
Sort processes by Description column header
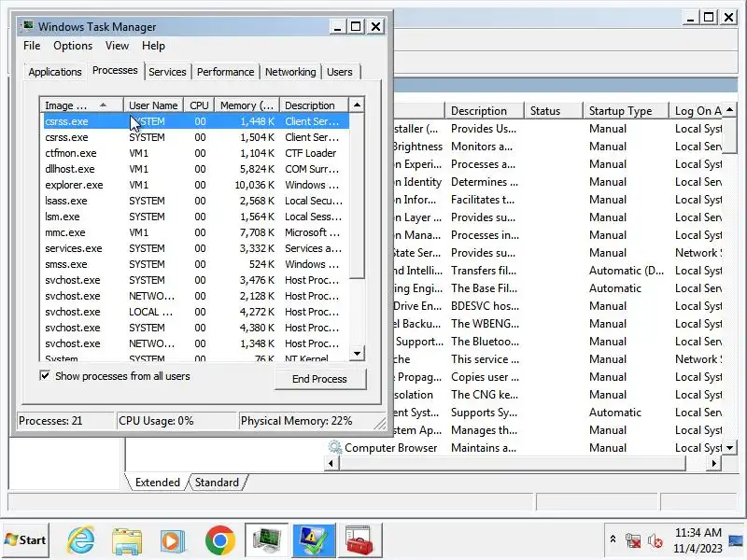click(x=314, y=105)
